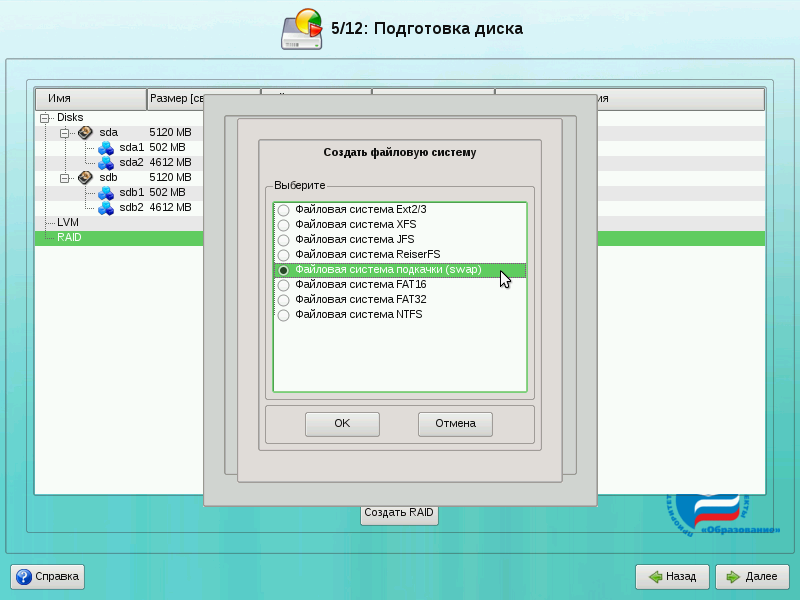Image resolution: width=800 pixels, height=600 pixels.
Task: Click the Имя column header
Action: (90, 99)
